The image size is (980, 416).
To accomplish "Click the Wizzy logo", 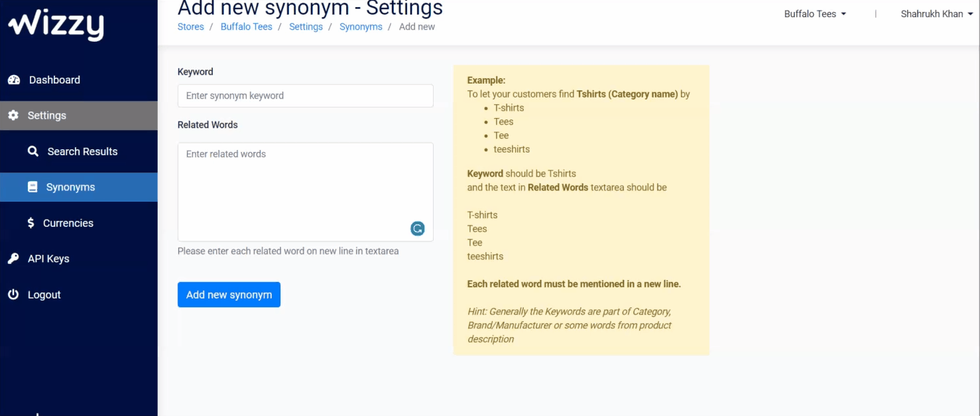I will (x=56, y=26).
